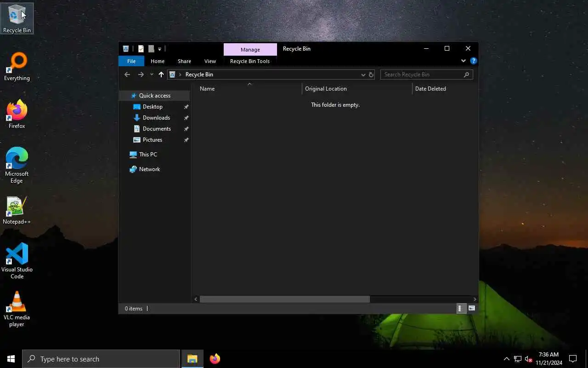Click the 0 items status text
Viewport: 588px width, 368px height.
coord(134,309)
